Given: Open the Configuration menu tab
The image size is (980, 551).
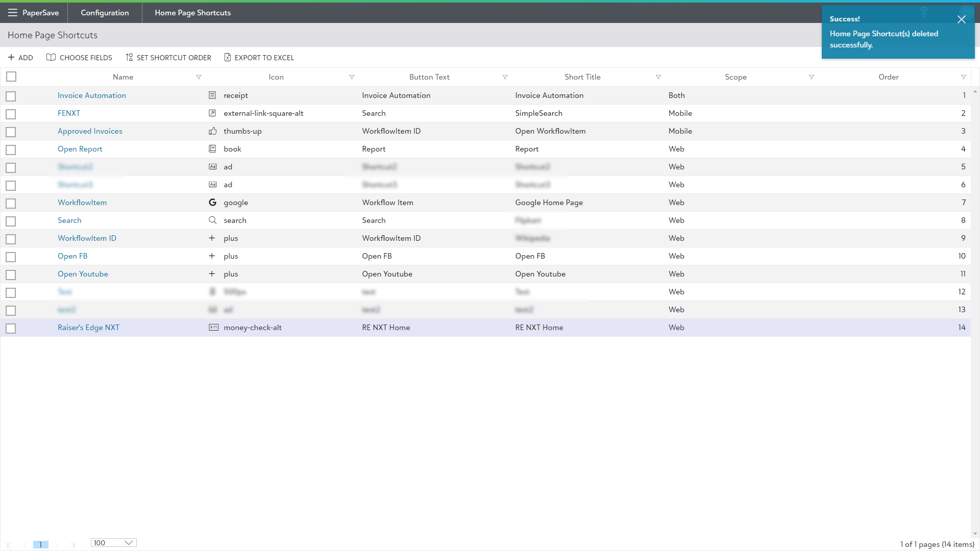Looking at the screenshot, I should [105, 13].
